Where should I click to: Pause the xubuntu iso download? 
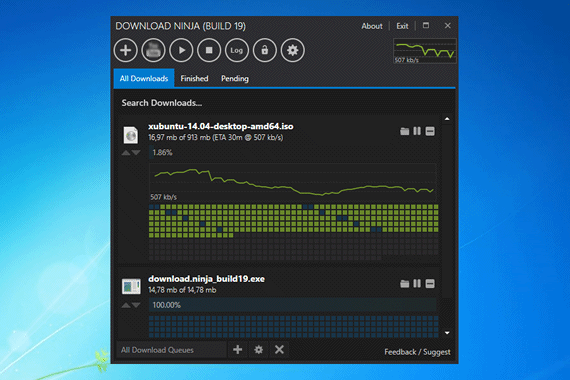(x=417, y=131)
